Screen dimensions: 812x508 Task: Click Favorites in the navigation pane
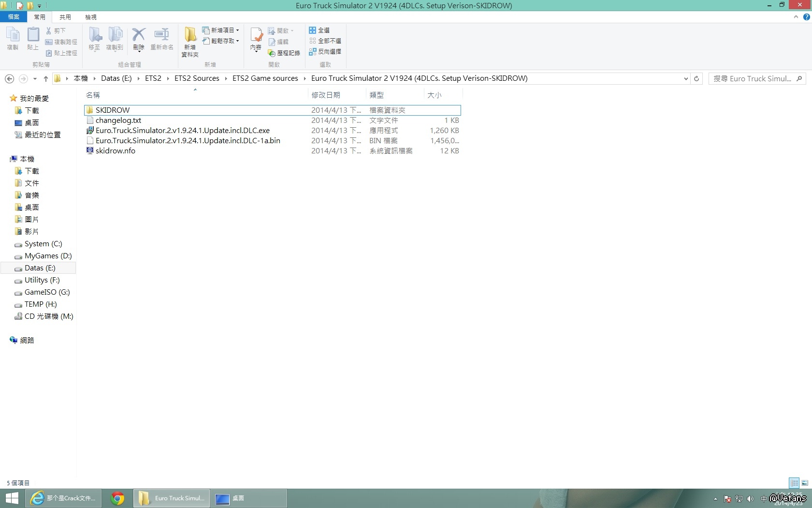tap(29, 98)
